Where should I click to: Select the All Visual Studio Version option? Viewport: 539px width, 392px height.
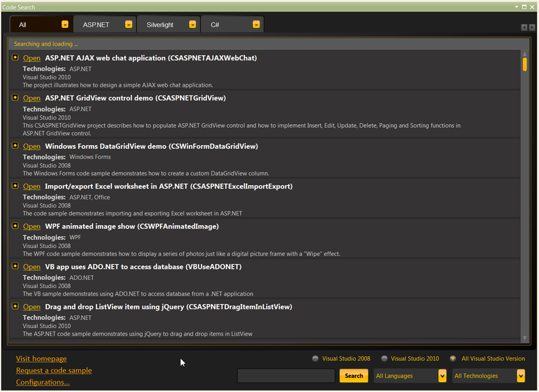(453, 358)
